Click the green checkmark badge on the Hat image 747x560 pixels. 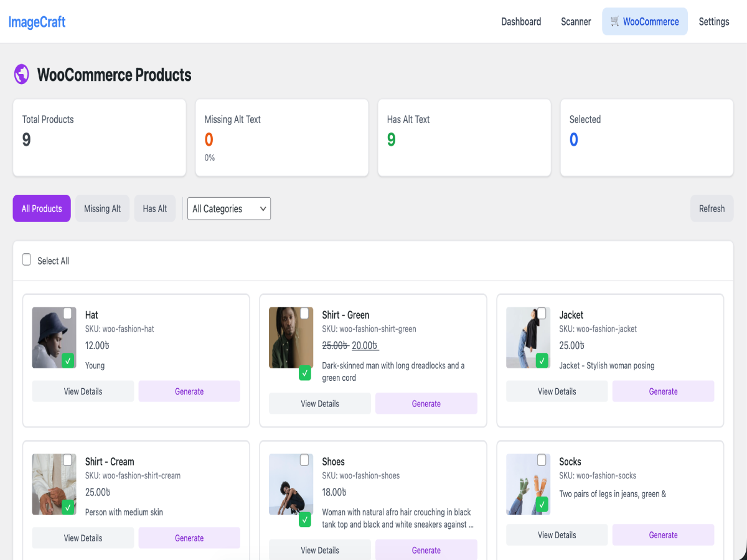point(70,360)
